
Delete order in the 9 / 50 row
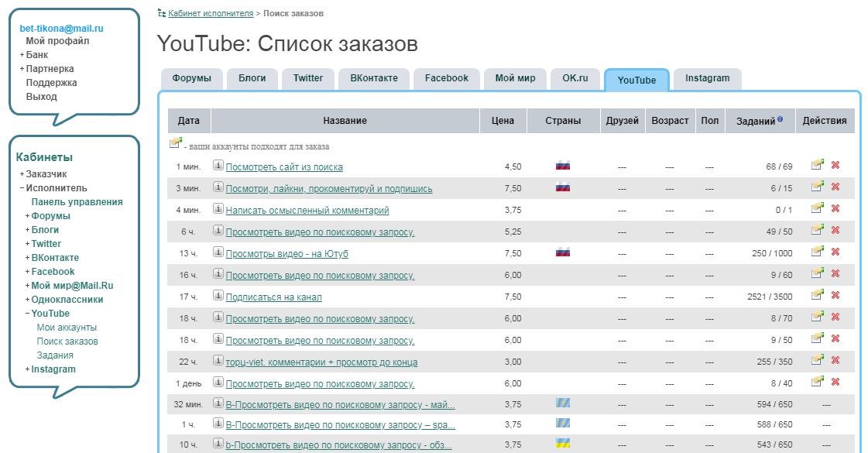(835, 338)
